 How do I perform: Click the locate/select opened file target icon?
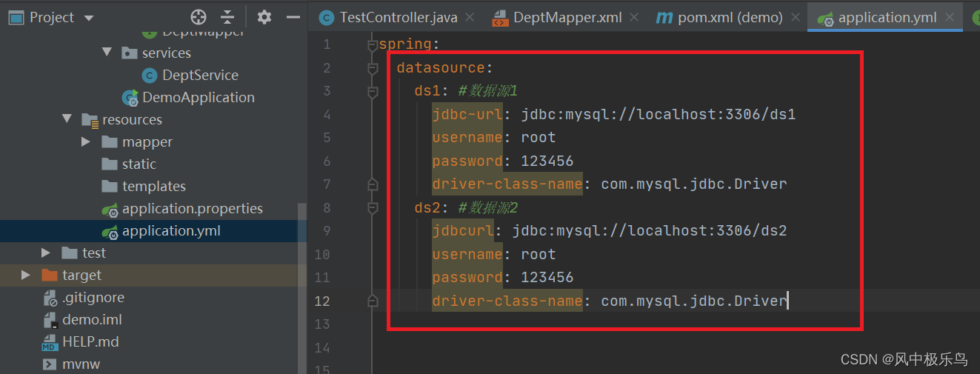tap(199, 17)
